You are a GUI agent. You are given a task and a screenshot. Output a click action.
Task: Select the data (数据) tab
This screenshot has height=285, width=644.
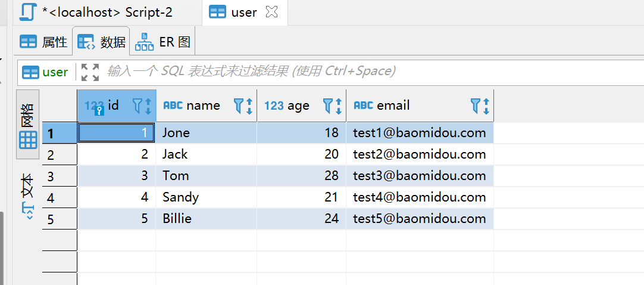click(x=102, y=42)
